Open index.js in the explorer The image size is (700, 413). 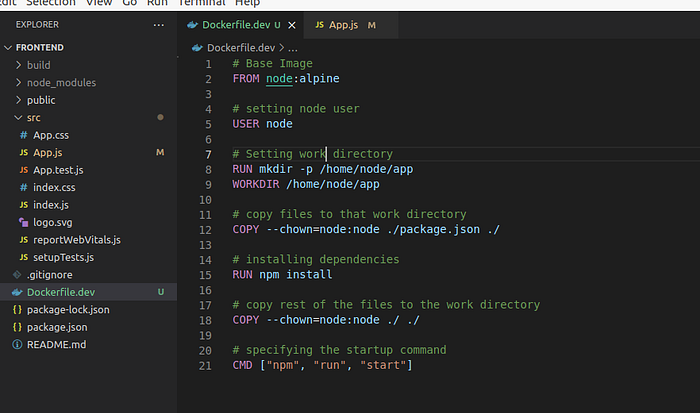pyautogui.click(x=88, y=204)
